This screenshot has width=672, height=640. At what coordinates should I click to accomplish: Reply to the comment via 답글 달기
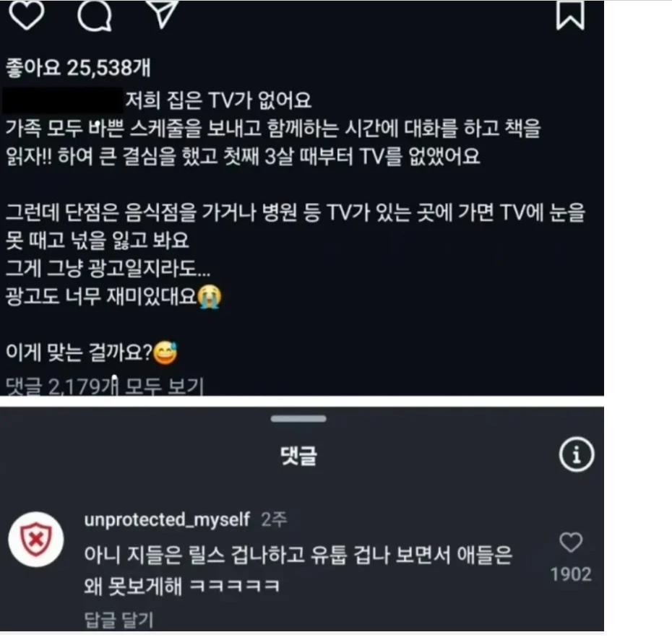[119, 620]
